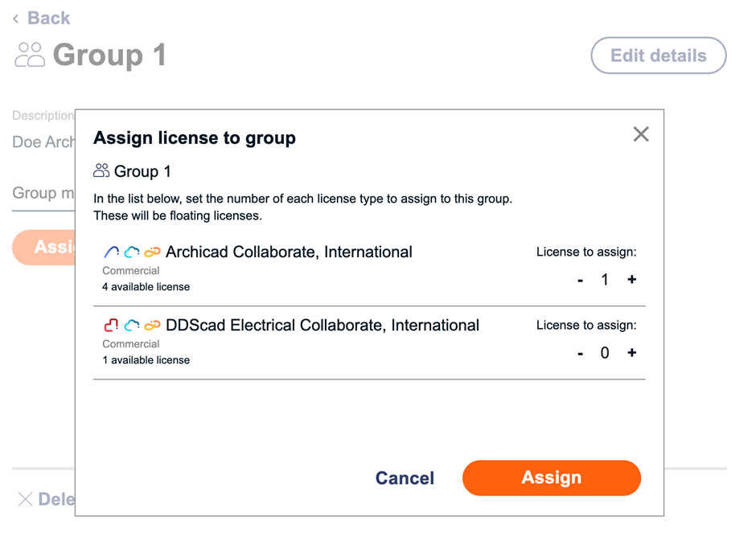Cancel the license assignment dialog
Image resolution: width=756 pixels, height=554 pixels.
(405, 478)
